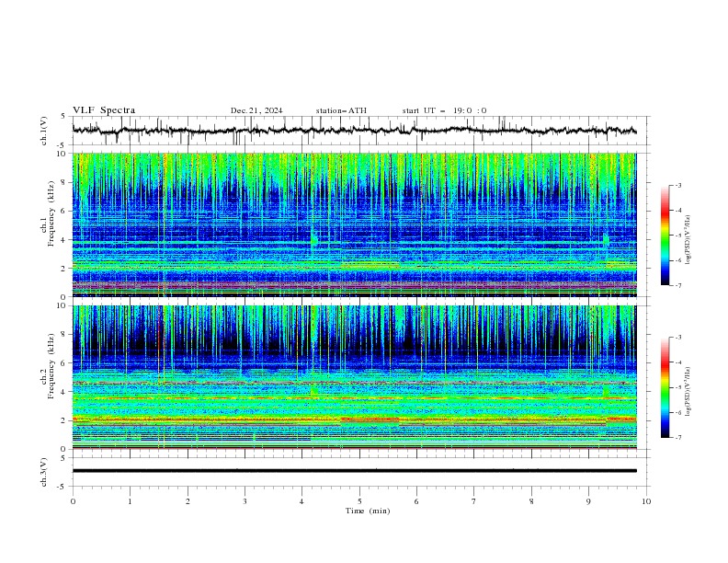The image size is (728, 563).
Task: Click the ch.1 spectrogram '6' kHz tick label
Action: point(64,211)
